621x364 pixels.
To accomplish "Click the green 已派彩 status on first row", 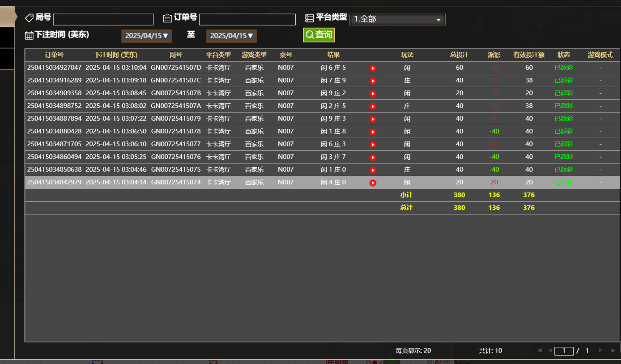I will tap(563, 68).
